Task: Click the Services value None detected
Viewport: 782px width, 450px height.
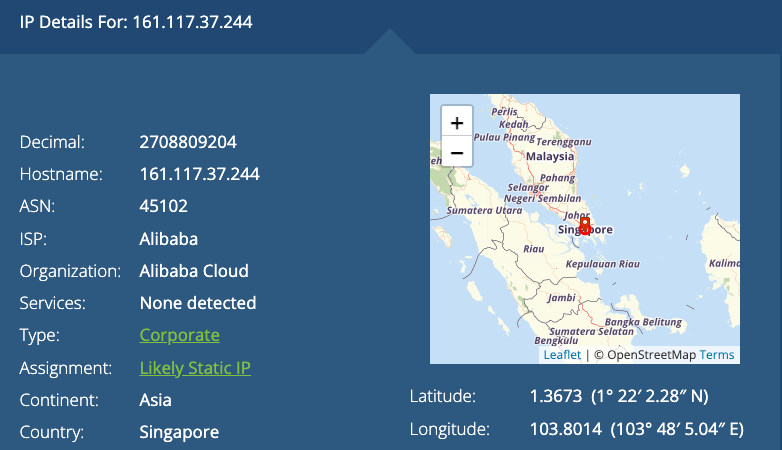Action: [198, 303]
